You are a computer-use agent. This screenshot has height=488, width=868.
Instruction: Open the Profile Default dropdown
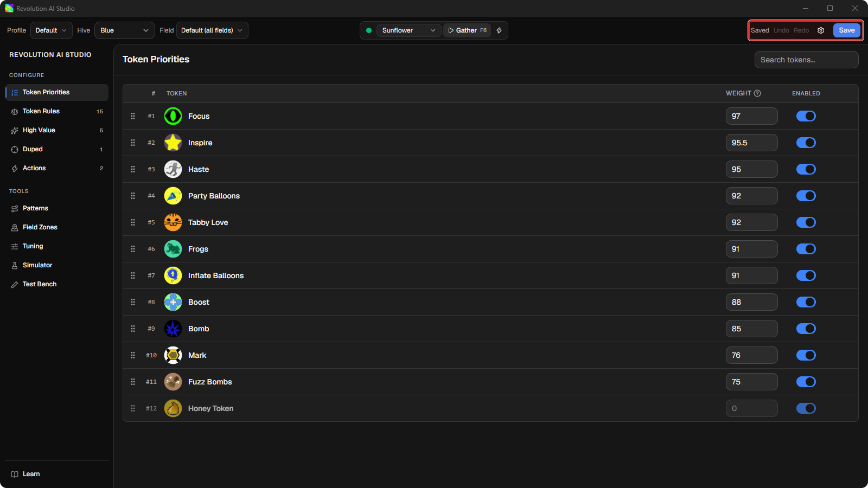point(52,30)
